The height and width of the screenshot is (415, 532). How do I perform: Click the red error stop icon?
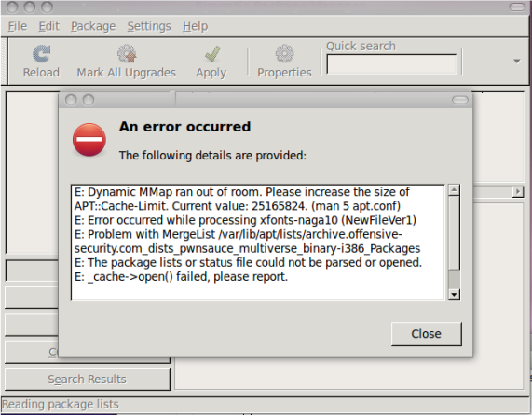(89, 140)
